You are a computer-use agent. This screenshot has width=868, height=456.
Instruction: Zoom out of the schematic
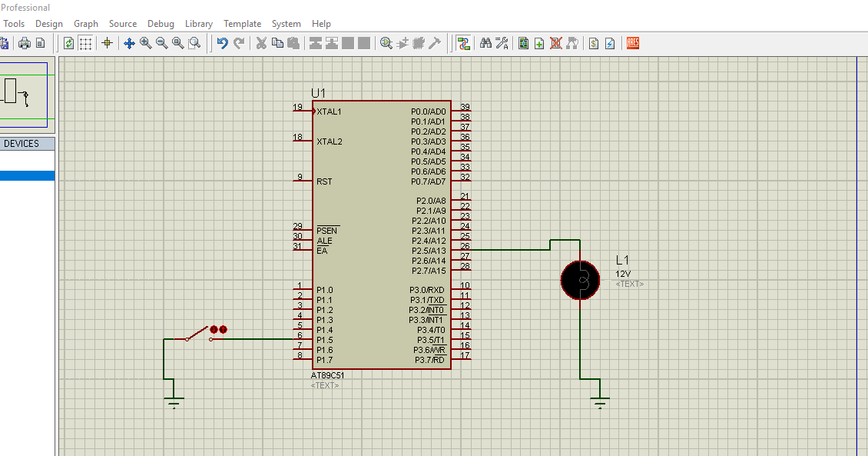160,43
